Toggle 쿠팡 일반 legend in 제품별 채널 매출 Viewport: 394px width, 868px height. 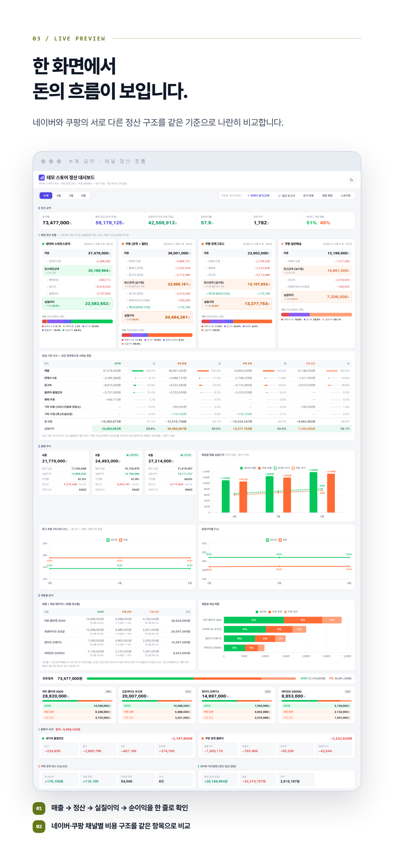[x=291, y=611]
